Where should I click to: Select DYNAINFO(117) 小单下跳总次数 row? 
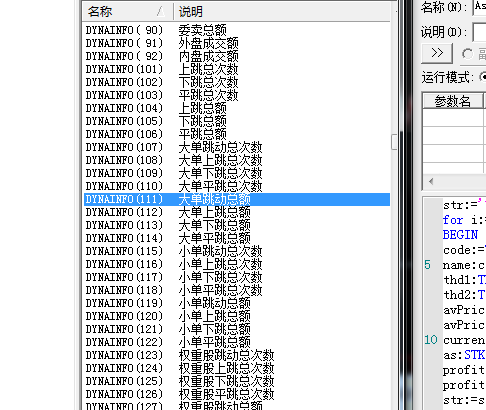[x=237, y=277]
